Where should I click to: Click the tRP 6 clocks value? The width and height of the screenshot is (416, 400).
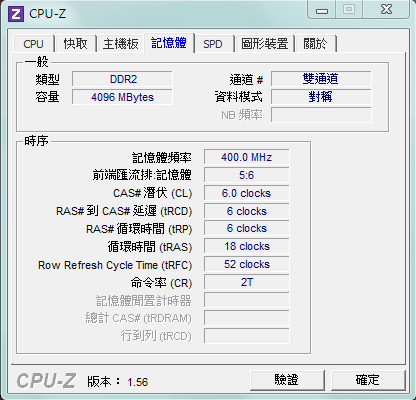[247, 228]
